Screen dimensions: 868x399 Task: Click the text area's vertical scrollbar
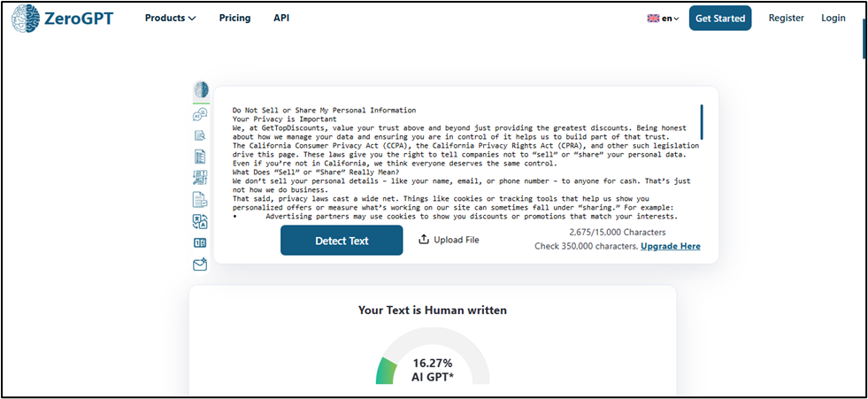[x=702, y=122]
